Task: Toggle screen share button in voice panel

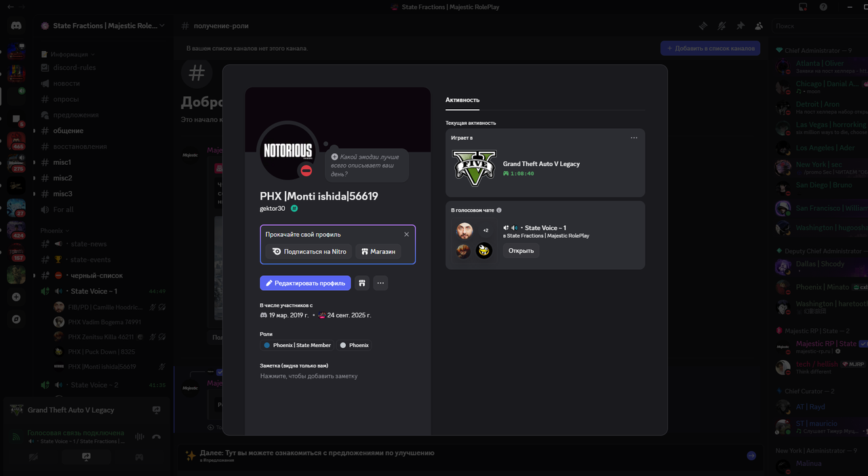Action: coord(86,457)
